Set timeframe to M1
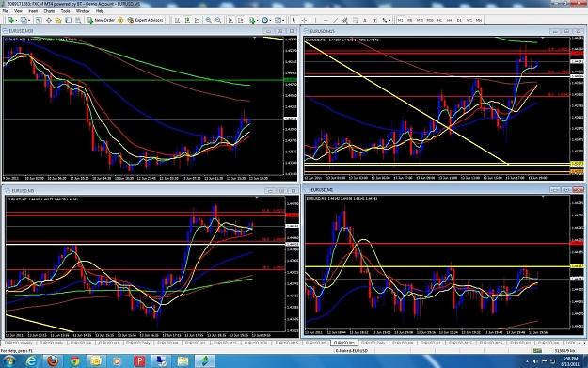 (x=400, y=20)
